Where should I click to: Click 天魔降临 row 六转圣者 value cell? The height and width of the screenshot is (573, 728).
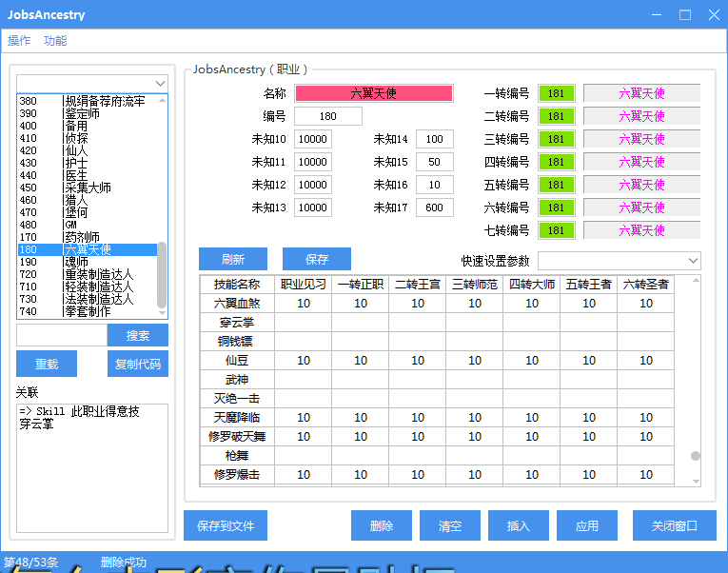pos(646,418)
